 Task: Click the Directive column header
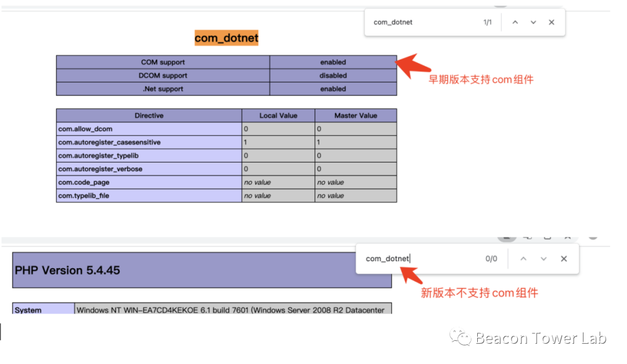pos(149,116)
